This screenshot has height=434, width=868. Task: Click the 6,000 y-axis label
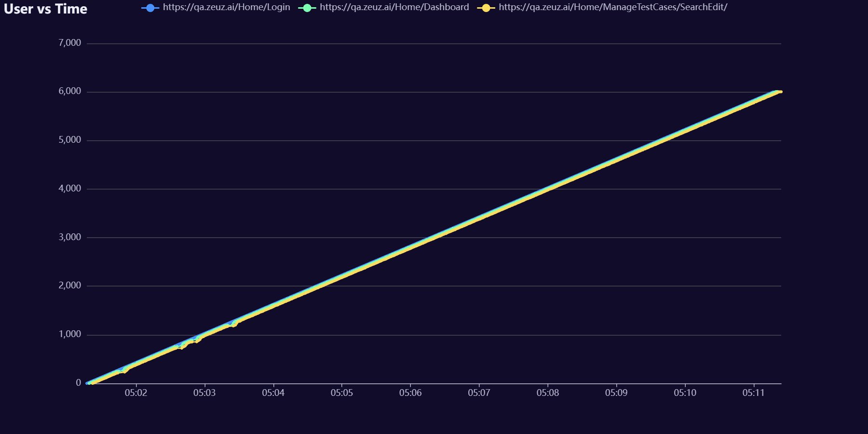tap(70, 91)
